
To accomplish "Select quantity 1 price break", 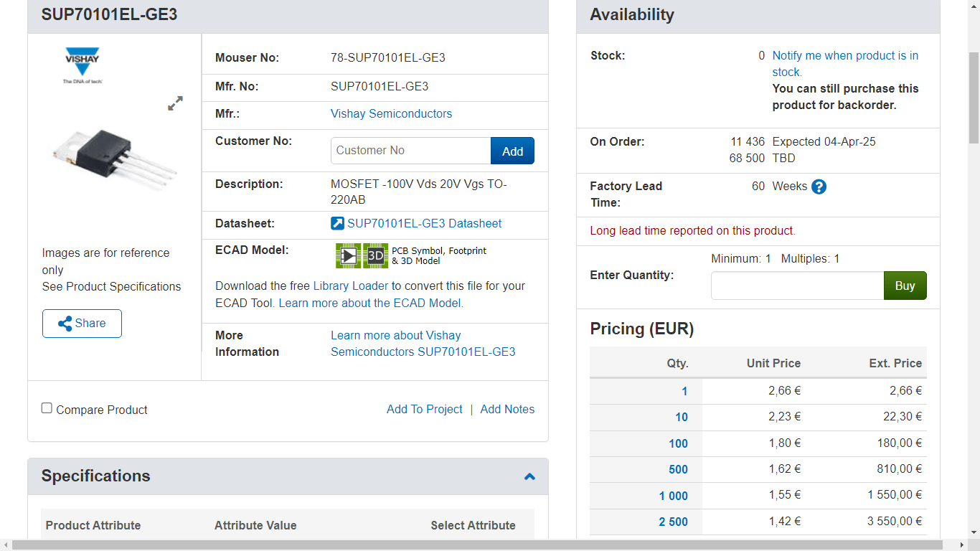I will [x=684, y=391].
